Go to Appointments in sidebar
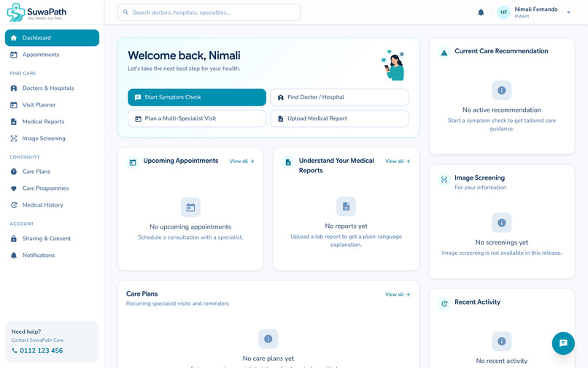The width and height of the screenshot is (588, 368). click(52, 55)
